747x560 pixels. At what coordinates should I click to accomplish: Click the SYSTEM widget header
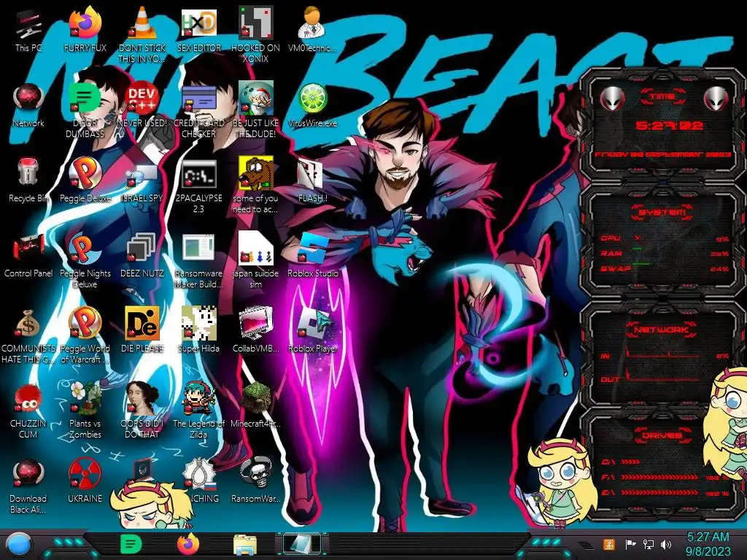pyautogui.click(x=662, y=212)
